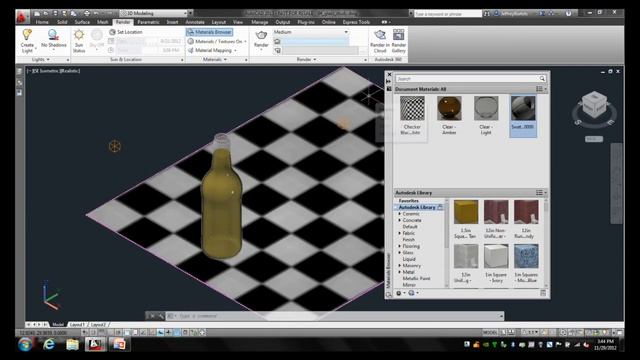The image size is (640, 360).
Task: Switch to the Mesh ribbon tab
Action: click(102, 22)
